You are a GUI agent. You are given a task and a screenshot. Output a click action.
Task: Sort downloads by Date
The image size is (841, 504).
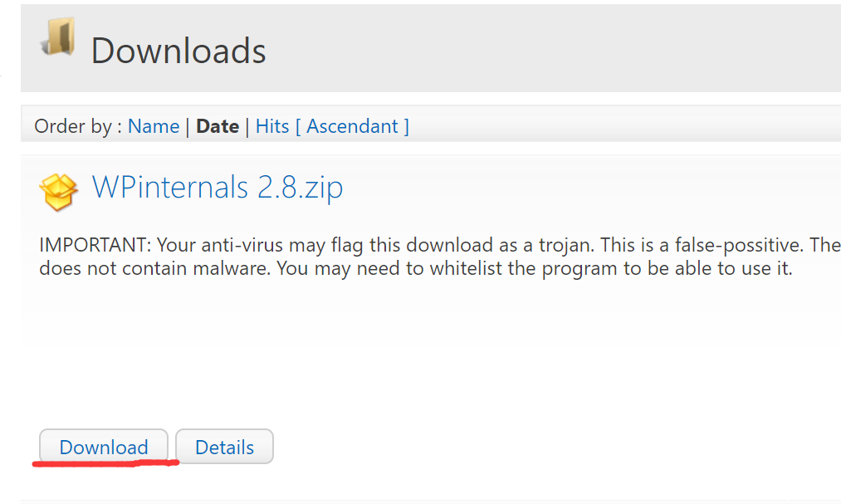(218, 126)
